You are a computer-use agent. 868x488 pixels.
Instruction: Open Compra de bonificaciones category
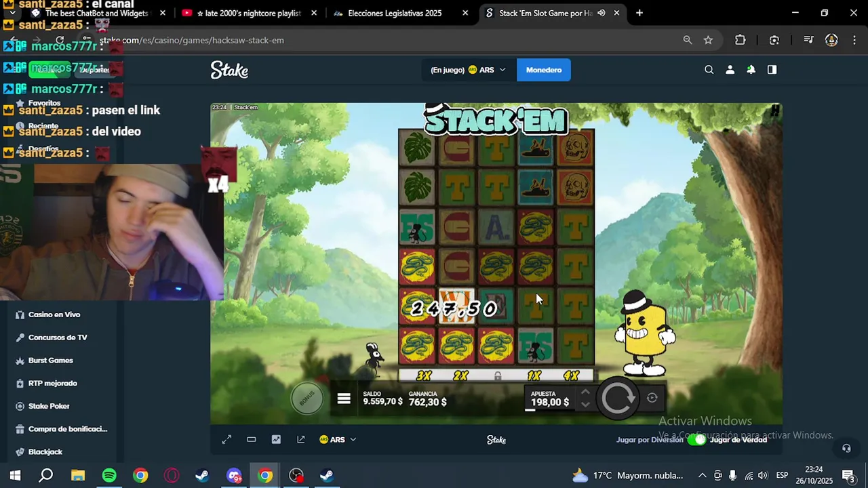68,429
